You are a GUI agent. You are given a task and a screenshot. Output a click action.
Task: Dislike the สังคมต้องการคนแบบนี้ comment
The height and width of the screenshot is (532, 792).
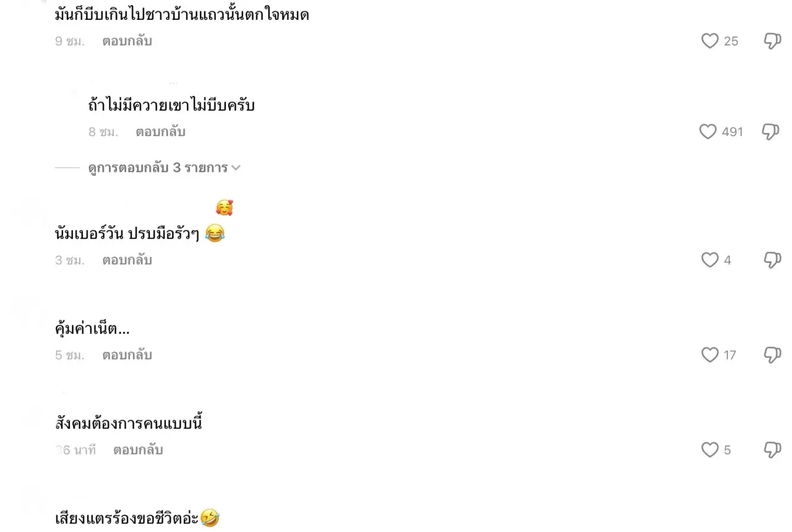click(x=773, y=450)
